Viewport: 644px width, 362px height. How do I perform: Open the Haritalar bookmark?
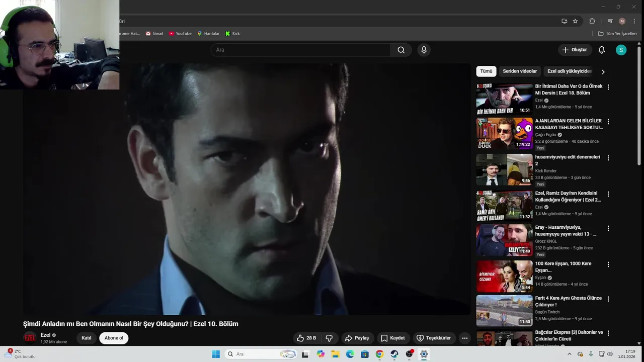pyautogui.click(x=208, y=34)
